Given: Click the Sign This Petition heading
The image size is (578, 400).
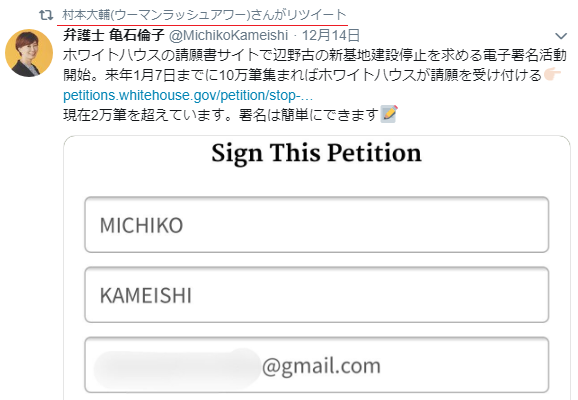Looking at the screenshot, I should click(x=316, y=153).
